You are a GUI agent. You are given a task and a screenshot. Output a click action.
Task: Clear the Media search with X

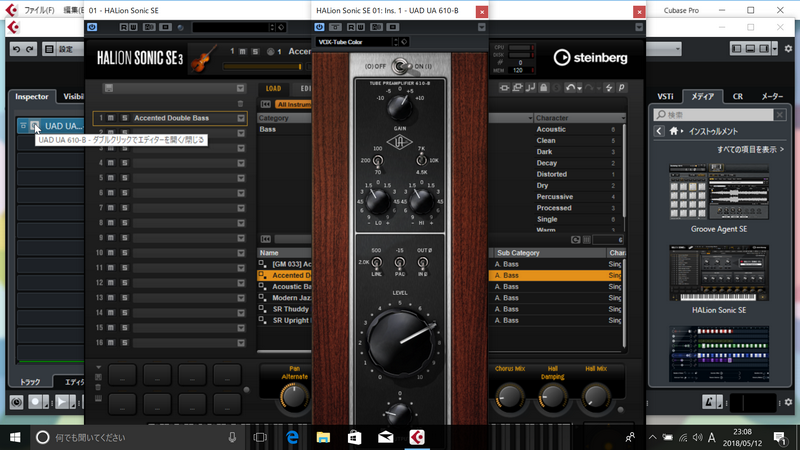pos(780,115)
